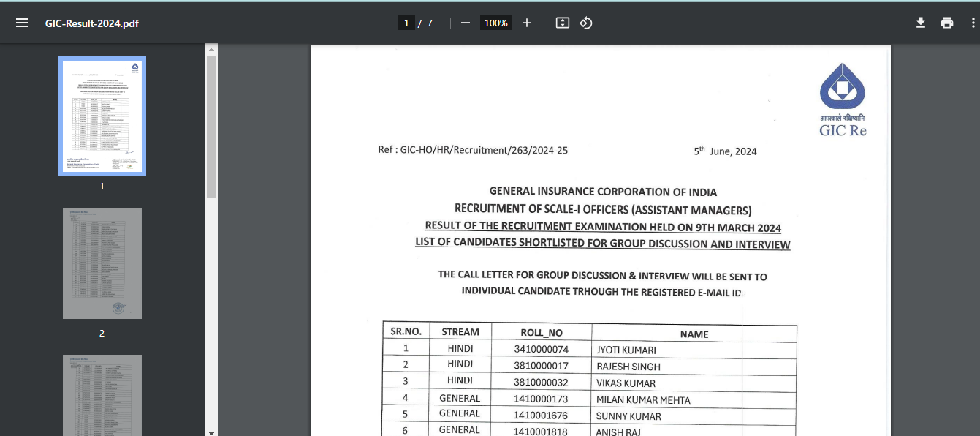This screenshot has width=980, height=436.
Task: Click serial number 4 in Milan Kumar Mehta's row
Action: pos(406,397)
